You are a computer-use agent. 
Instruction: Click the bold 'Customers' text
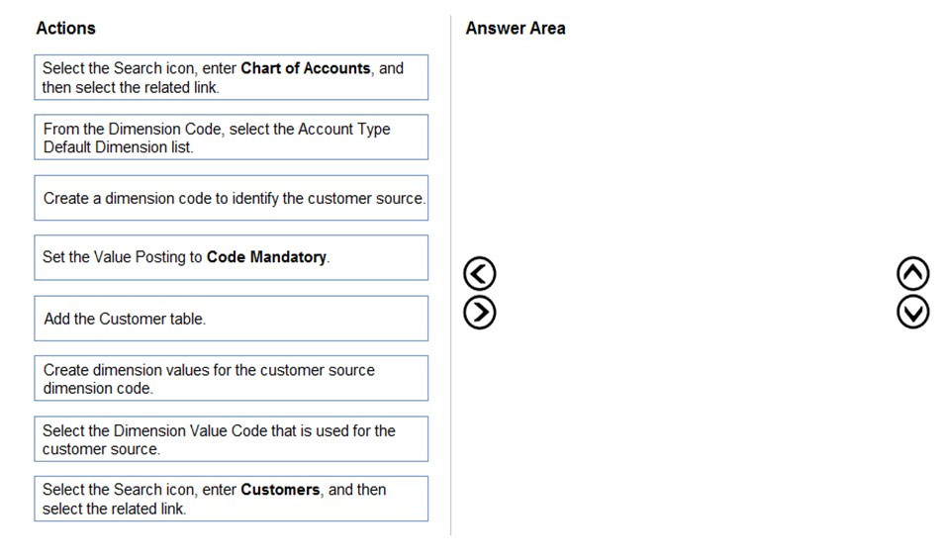coord(280,490)
